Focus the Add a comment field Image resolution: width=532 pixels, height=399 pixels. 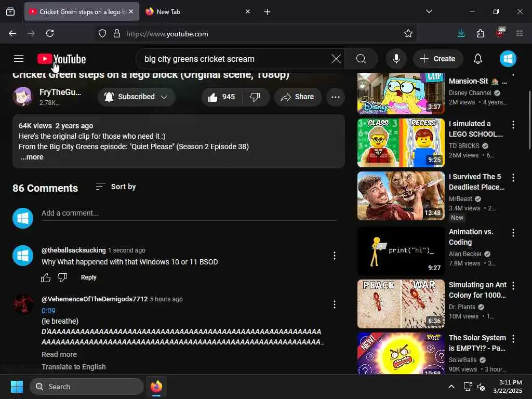pos(189,214)
